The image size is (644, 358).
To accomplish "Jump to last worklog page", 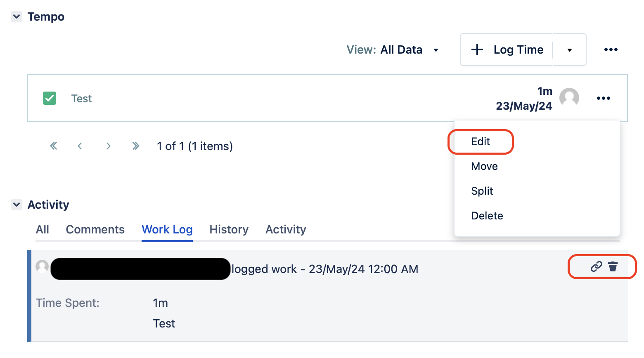I will 136,146.
